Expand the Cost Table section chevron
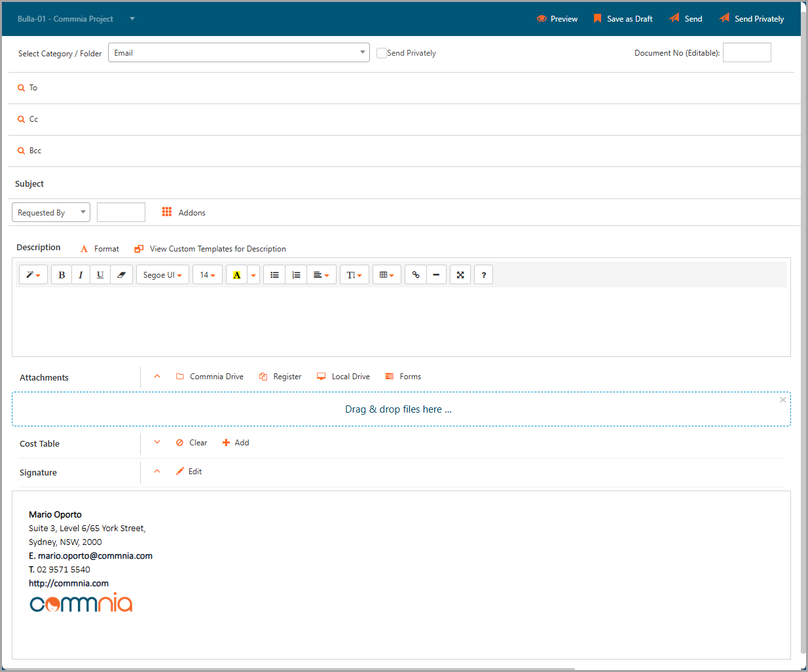808x672 pixels. tap(157, 442)
